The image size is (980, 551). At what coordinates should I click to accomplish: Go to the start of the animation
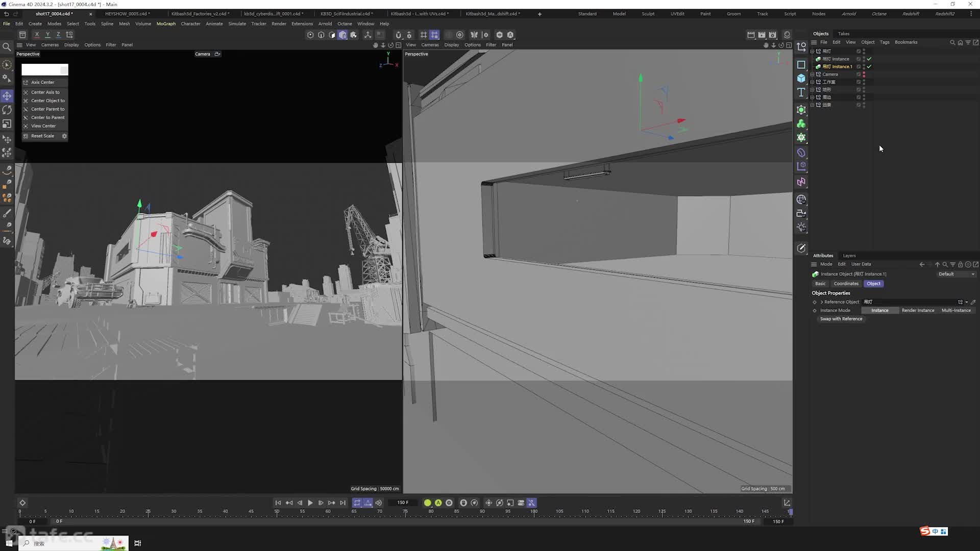(278, 503)
